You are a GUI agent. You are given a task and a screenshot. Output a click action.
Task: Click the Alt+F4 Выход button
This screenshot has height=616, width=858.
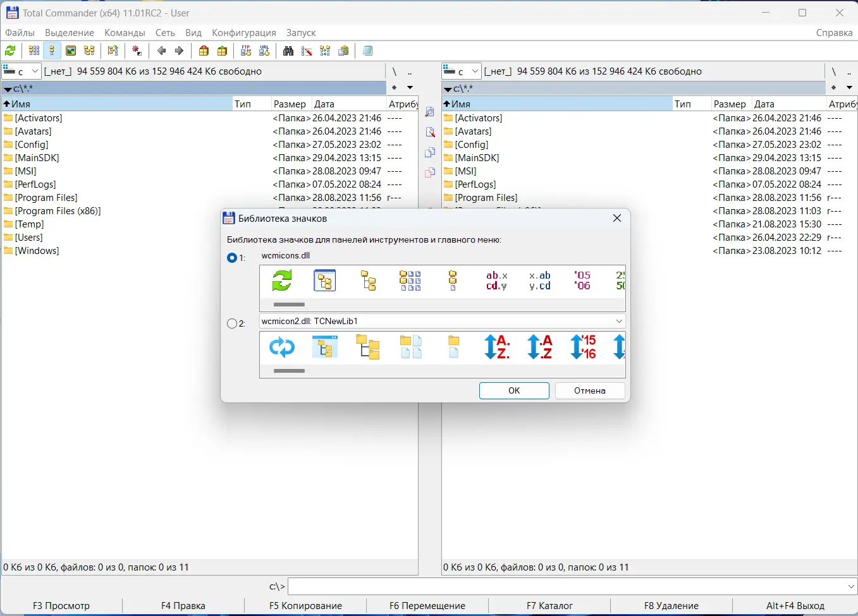pos(795,606)
